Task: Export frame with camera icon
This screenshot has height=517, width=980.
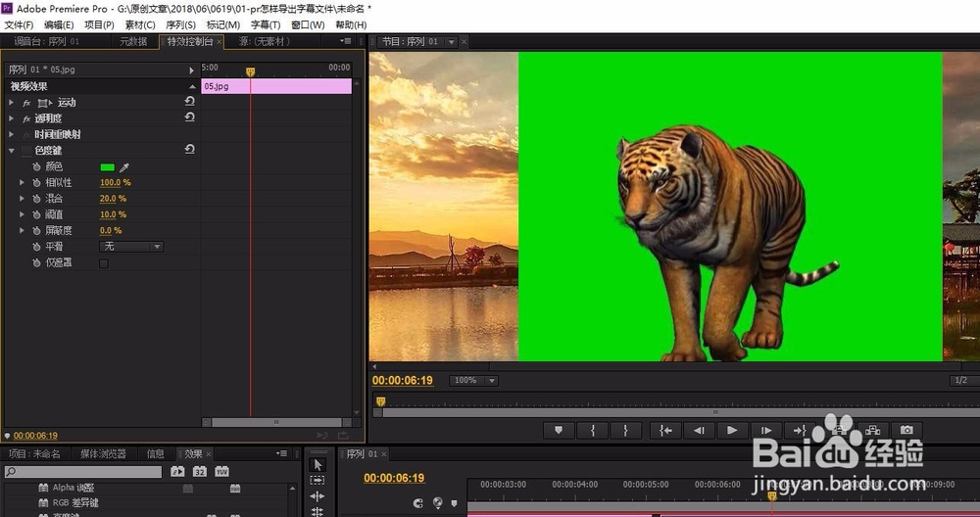Action: pyautogui.click(x=906, y=430)
